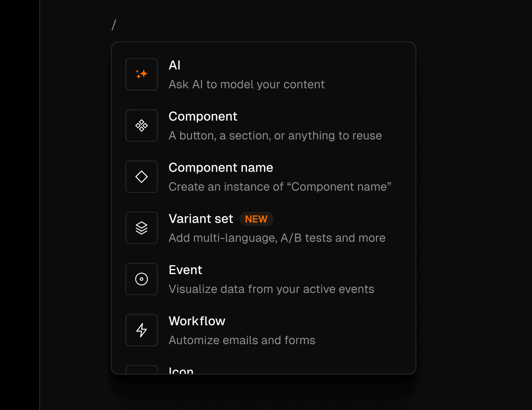Click the Component four-diamonds icon
532x410 pixels.
click(x=141, y=126)
